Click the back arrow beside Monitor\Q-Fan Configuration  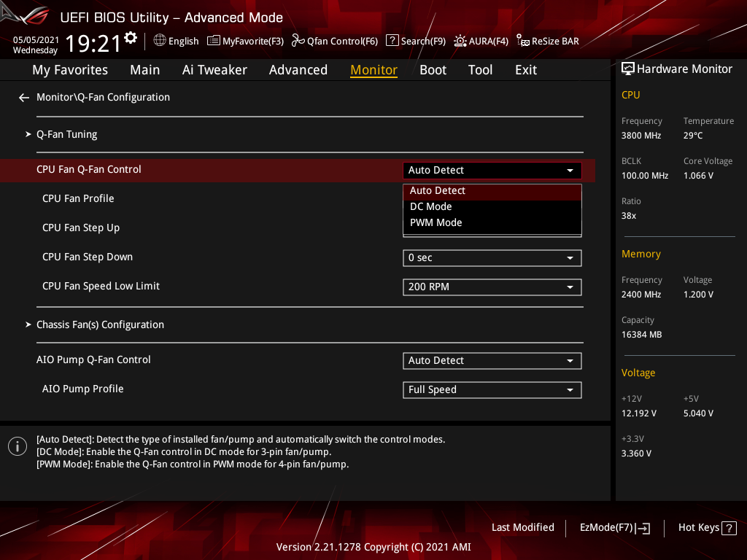coord(24,98)
